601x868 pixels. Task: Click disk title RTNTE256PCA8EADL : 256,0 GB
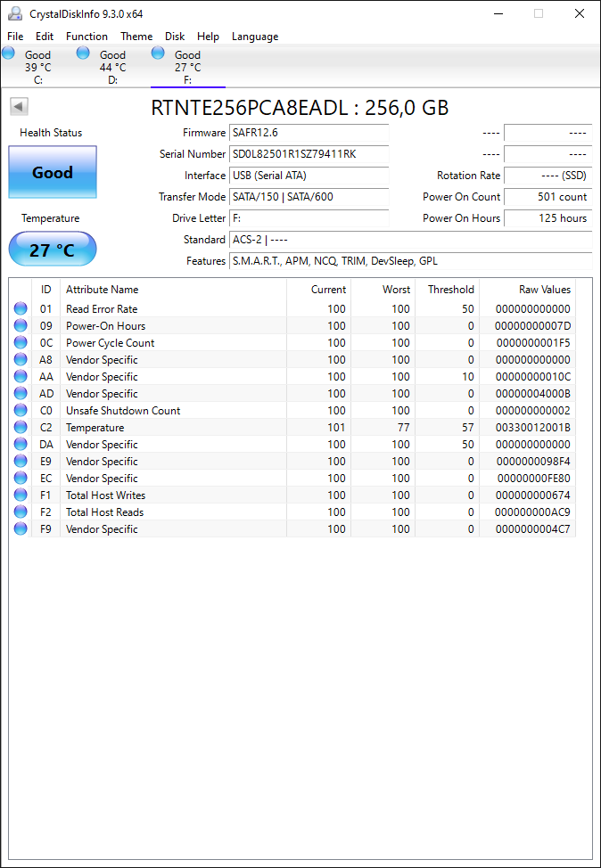(300, 107)
